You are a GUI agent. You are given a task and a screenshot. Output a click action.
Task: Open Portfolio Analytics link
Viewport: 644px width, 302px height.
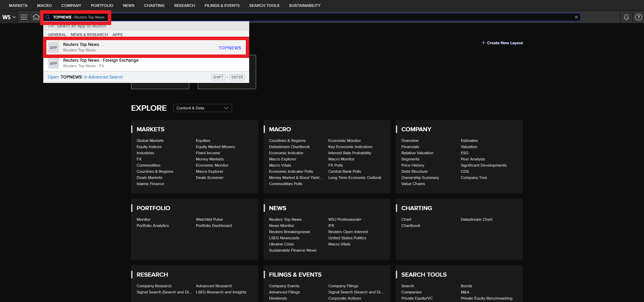click(153, 226)
